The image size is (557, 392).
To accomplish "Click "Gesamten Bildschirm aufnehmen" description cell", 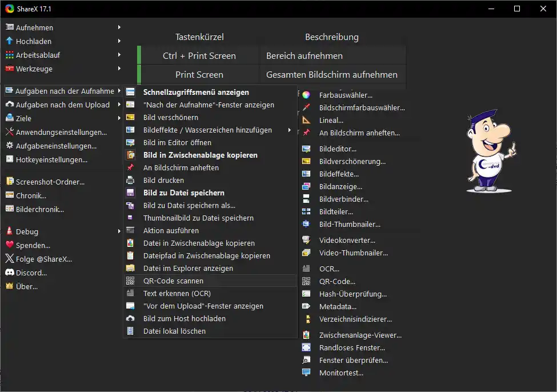I will click(x=332, y=75).
